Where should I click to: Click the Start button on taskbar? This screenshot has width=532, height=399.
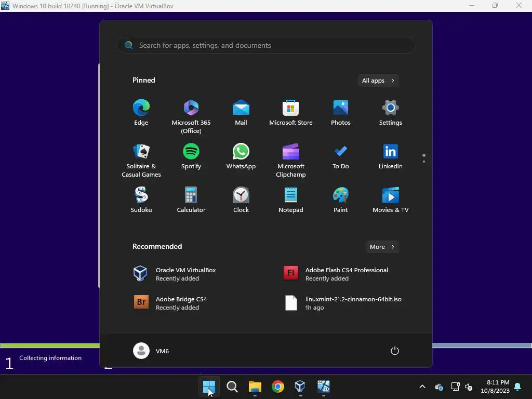(x=209, y=387)
